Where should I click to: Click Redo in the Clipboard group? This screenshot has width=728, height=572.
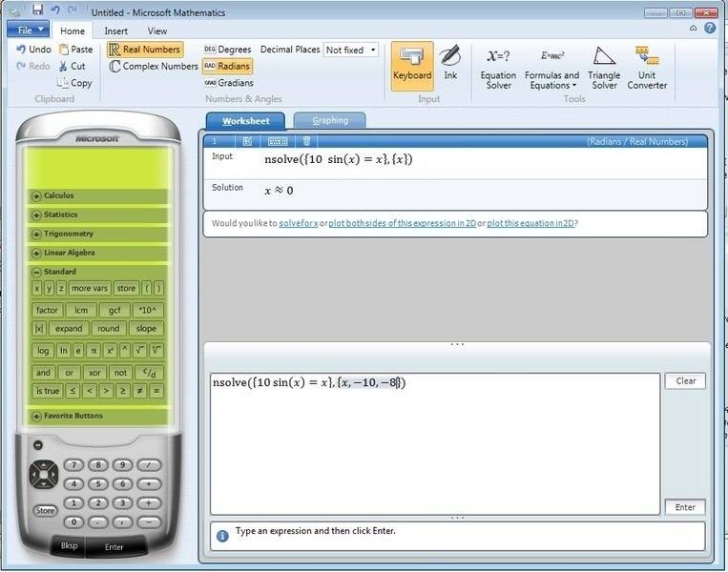pyautogui.click(x=33, y=66)
